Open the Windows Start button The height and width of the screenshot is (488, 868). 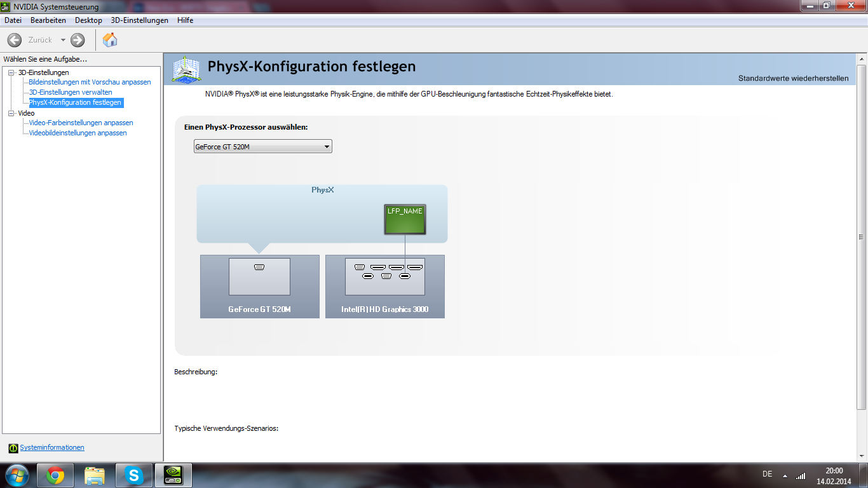tap(17, 475)
